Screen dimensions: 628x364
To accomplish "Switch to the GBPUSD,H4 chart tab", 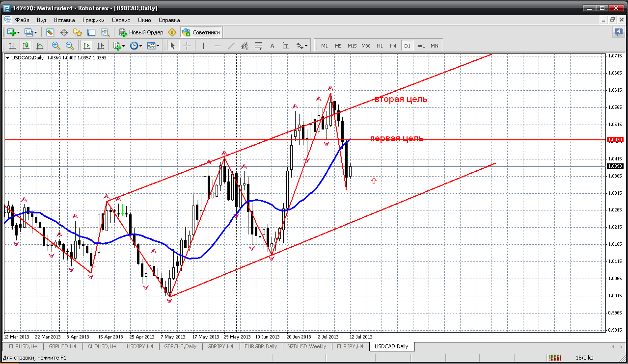I will pos(62,346).
